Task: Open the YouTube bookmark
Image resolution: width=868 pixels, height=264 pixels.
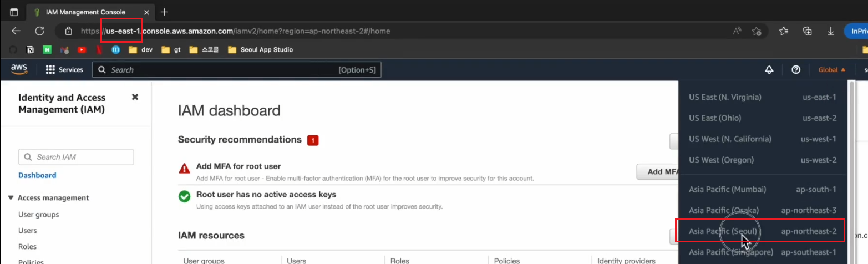Action: [x=82, y=50]
